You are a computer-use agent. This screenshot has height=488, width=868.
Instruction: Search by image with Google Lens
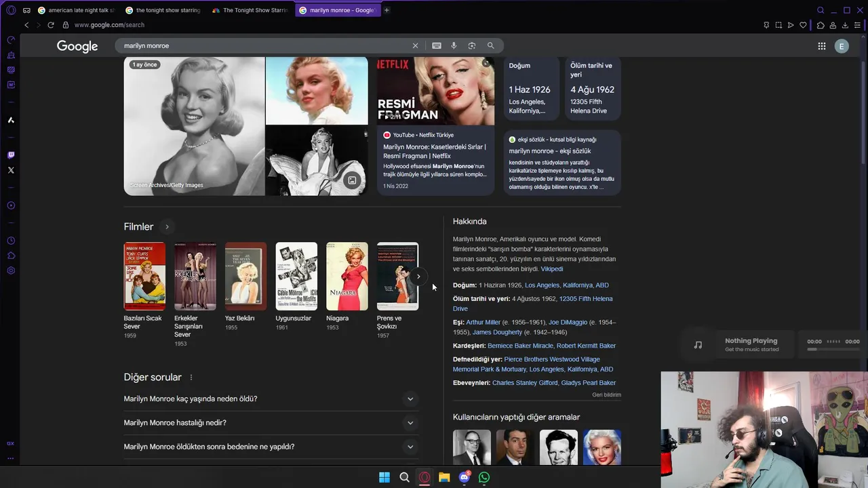point(472,45)
